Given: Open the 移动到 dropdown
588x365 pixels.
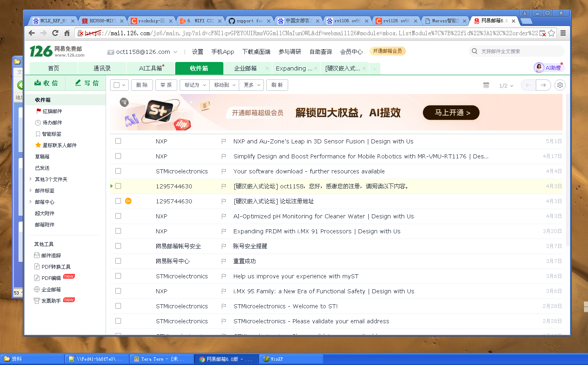Looking at the screenshot, I should [x=224, y=85].
